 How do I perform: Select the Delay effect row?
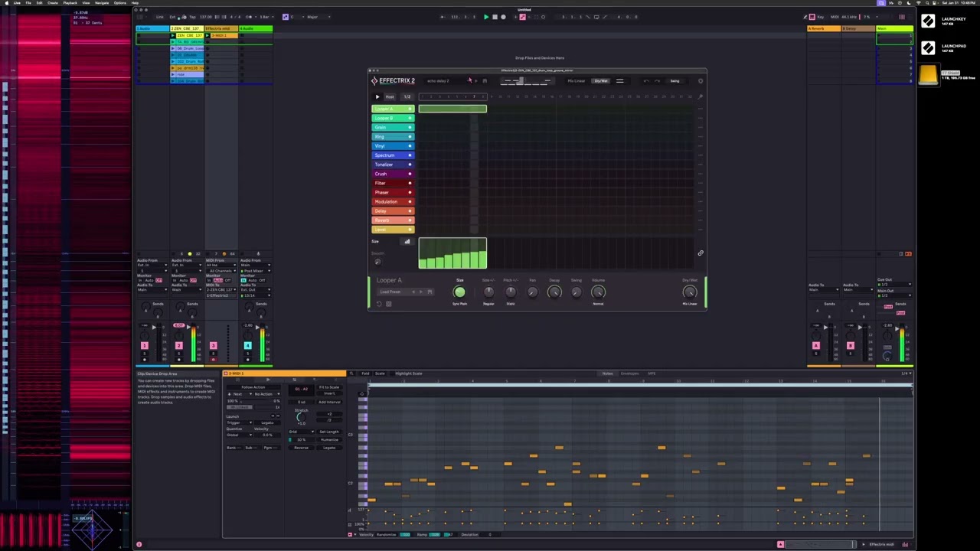click(393, 210)
